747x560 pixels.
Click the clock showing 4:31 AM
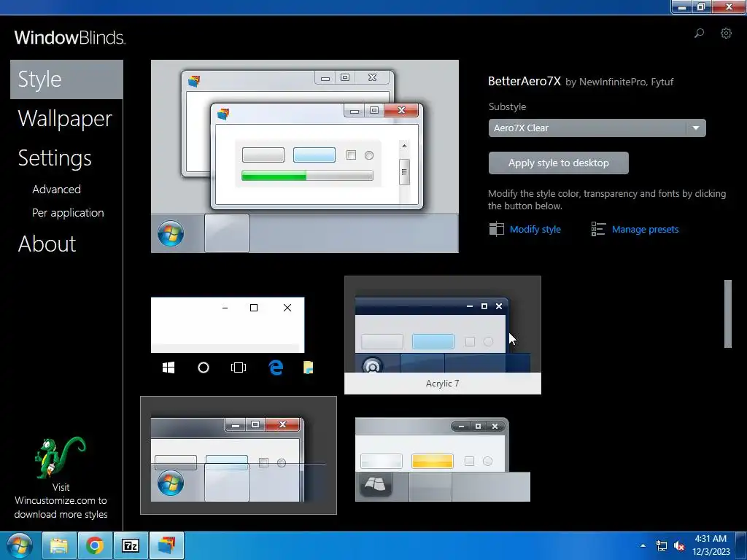pyautogui.click(x=711, y=545)
